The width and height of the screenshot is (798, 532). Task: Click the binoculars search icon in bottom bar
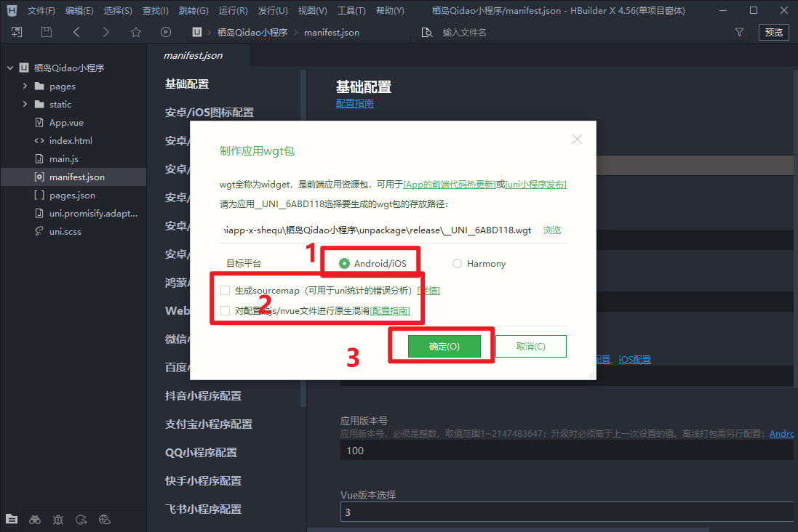(35, 520)
